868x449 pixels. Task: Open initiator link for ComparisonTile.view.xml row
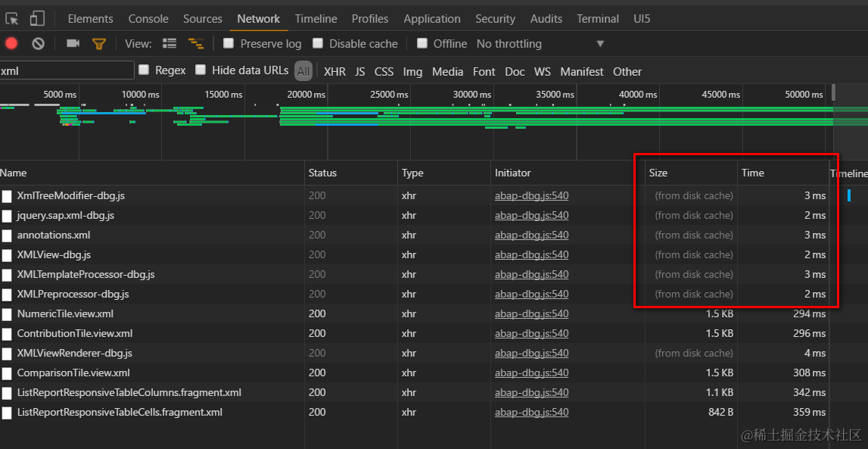click(x=531, y=373)
